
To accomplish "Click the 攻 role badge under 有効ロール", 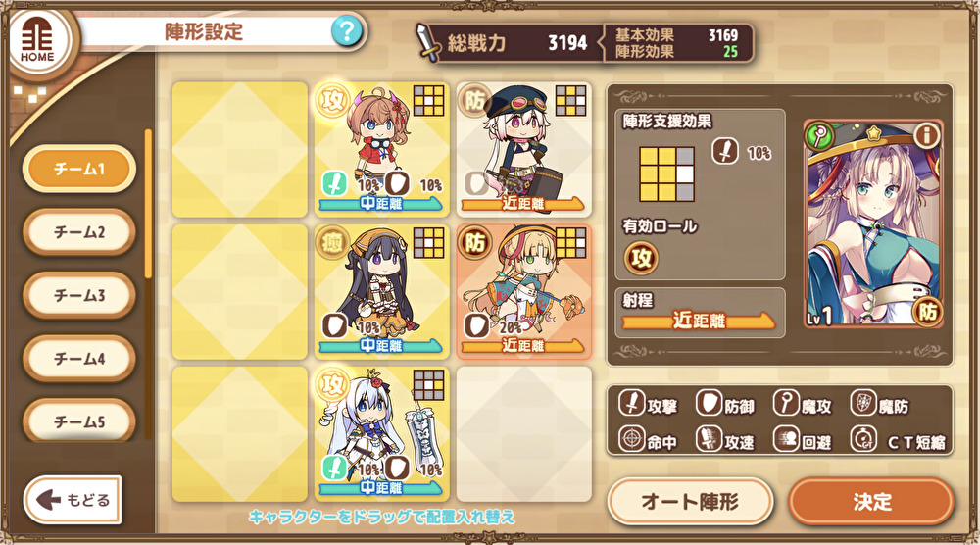I will point(641,258).
